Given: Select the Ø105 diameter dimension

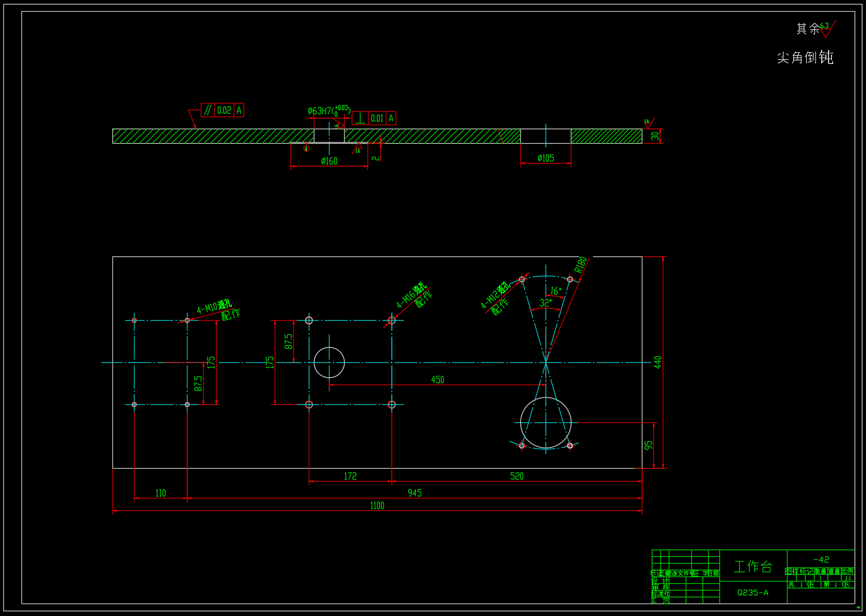Looking at the screenshot, I should [545, 158].
